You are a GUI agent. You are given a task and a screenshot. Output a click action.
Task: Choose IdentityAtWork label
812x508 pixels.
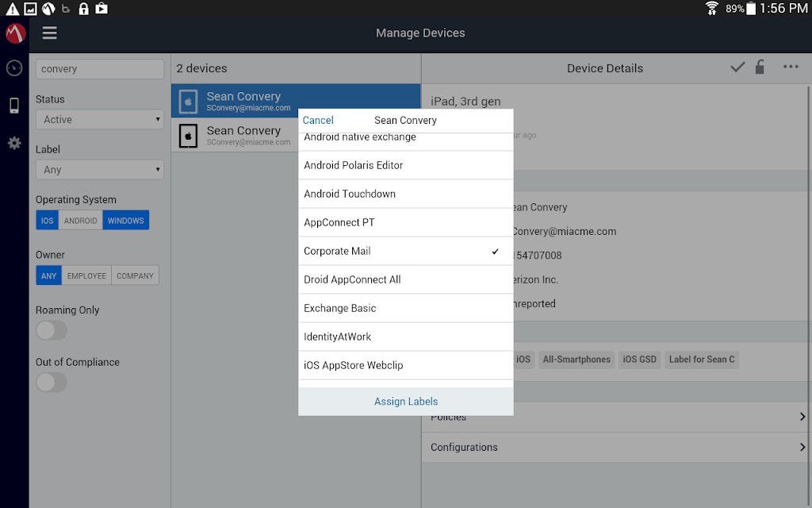coord(405,337)
